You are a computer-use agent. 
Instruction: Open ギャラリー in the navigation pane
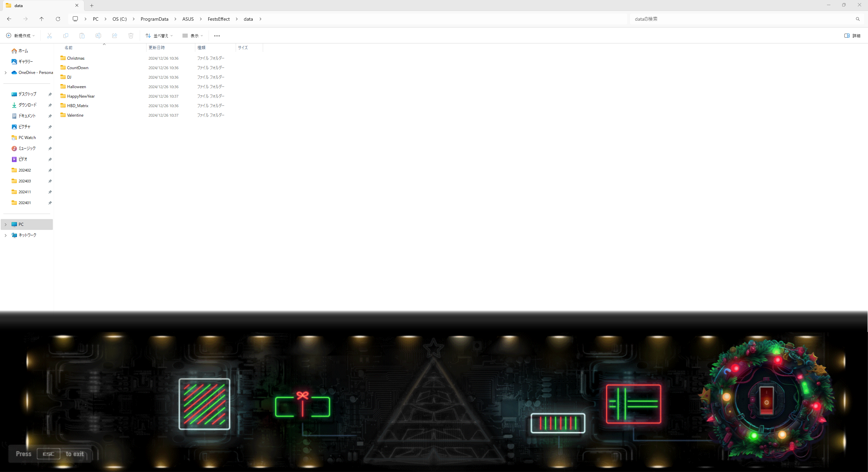(x=25, y=62)
